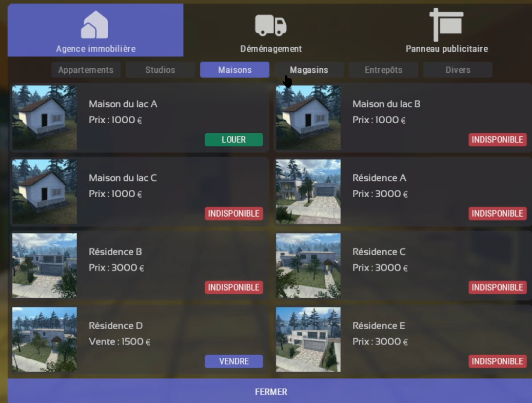Click the Maison du lac C thumbnail
This screenshot has width=532, height=403.
coord(45,191)
